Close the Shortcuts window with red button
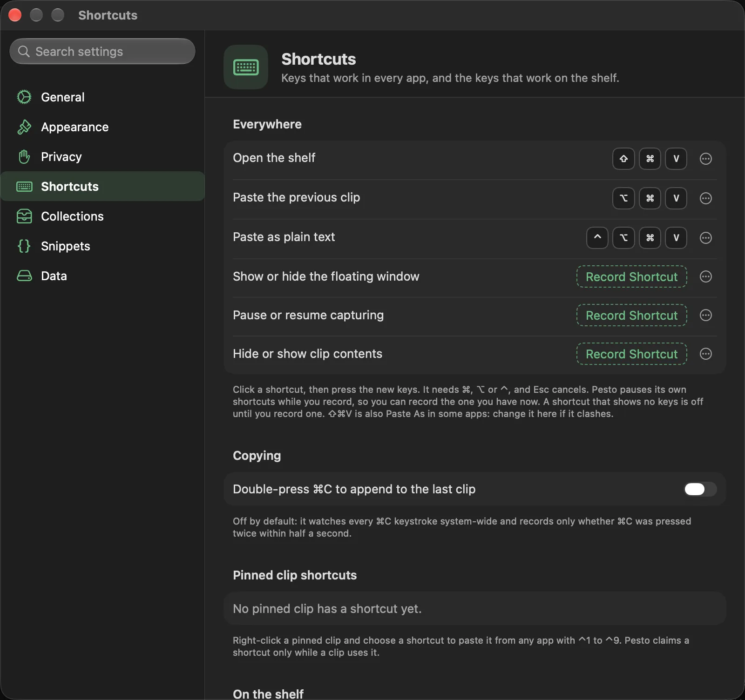 [15, 15]
